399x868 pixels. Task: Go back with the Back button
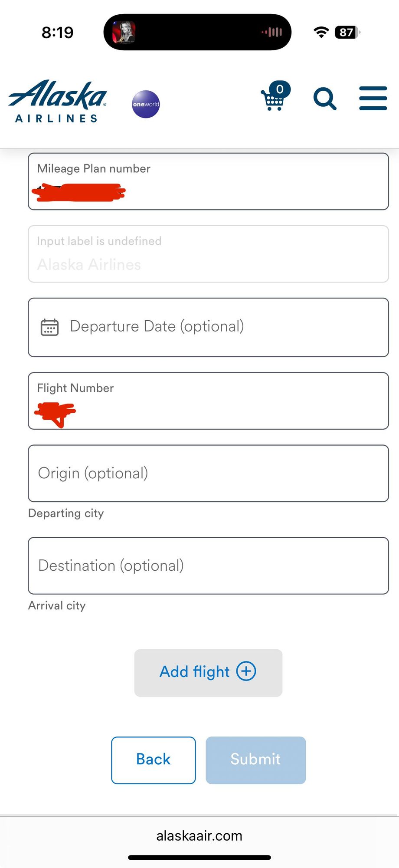click(154, 760)
